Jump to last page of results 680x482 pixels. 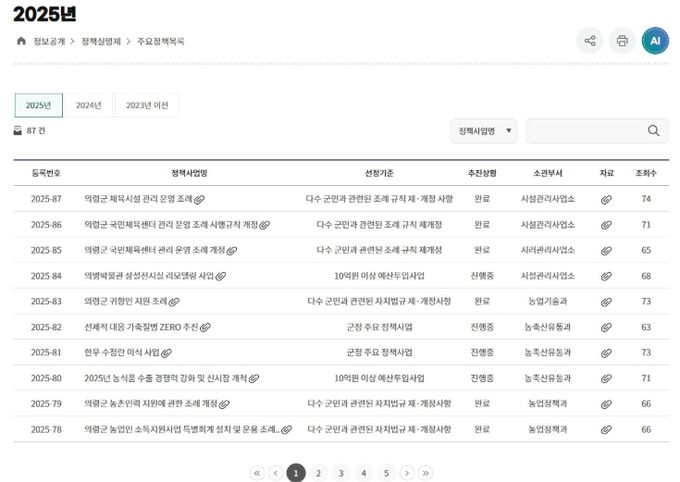click(426, 473)
